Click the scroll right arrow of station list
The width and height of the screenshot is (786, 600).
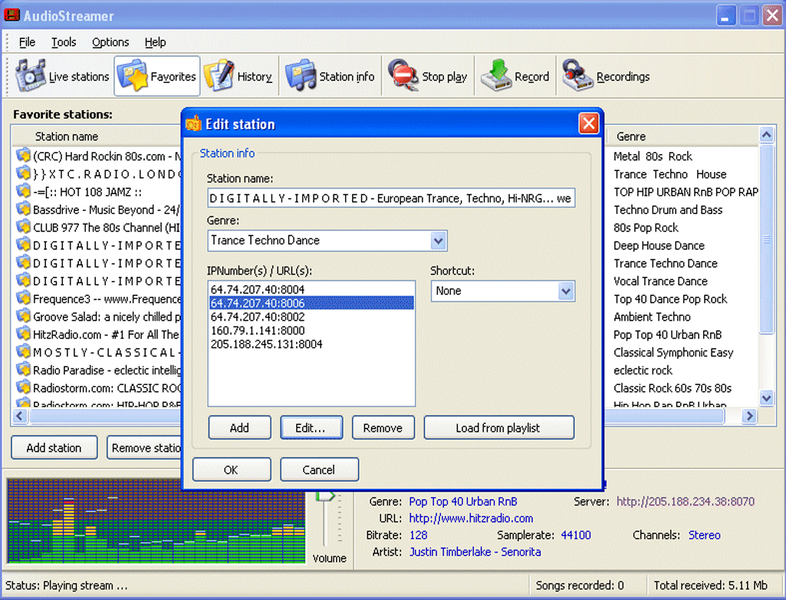(749, 416)
